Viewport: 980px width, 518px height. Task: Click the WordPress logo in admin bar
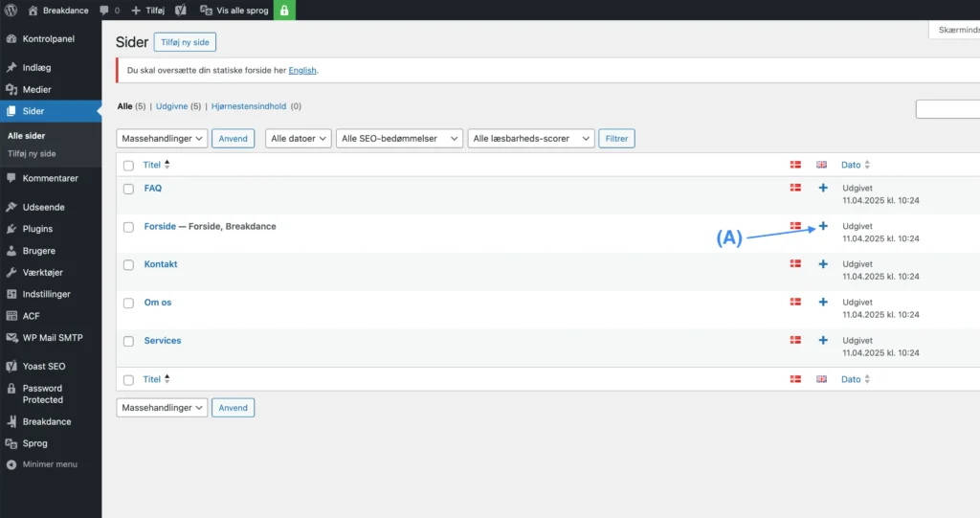click(x=11, y=11)
